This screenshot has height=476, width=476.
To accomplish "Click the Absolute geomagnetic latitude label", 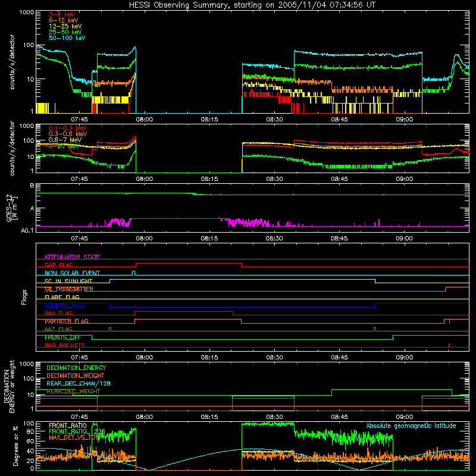I will (411, 425).
